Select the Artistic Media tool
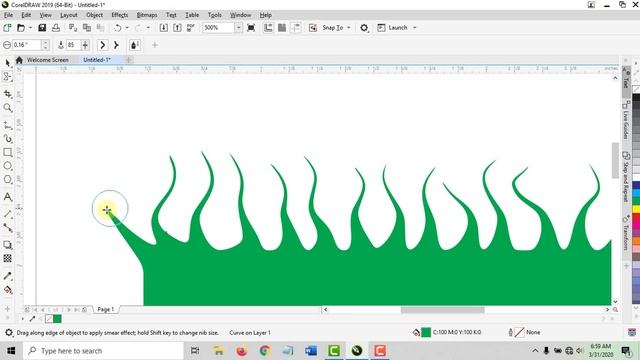Viewport: 640px width, 360px height. point(7,139)
